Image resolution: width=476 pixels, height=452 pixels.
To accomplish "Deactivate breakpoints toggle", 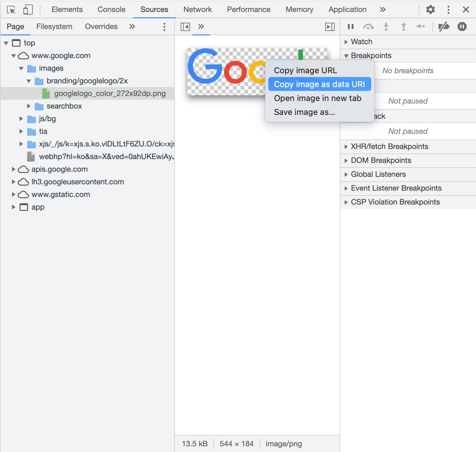I will pos(444,27).
